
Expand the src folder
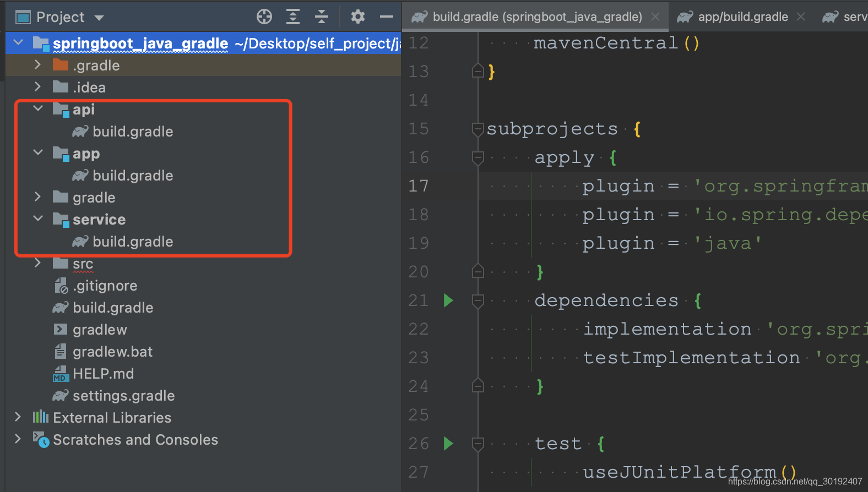pos(37,263)
